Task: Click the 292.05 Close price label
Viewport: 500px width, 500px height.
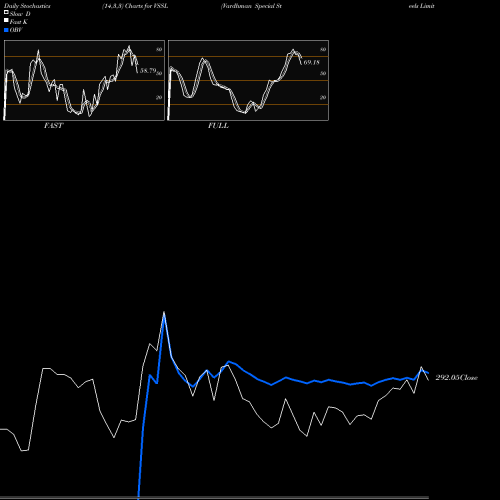Action: (x=456, y=378)
